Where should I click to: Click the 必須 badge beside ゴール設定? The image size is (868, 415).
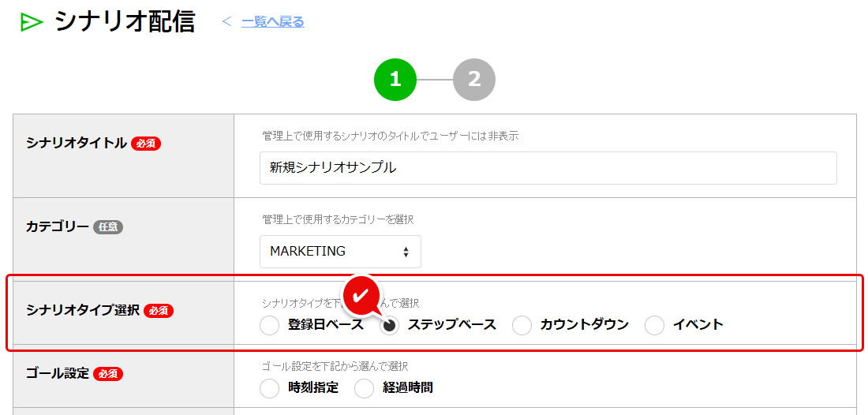(x=108, y=374)
